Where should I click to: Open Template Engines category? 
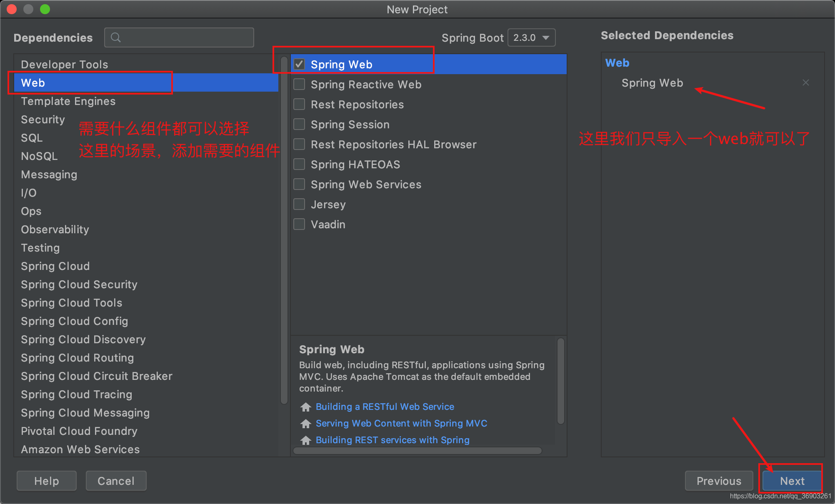146,101
